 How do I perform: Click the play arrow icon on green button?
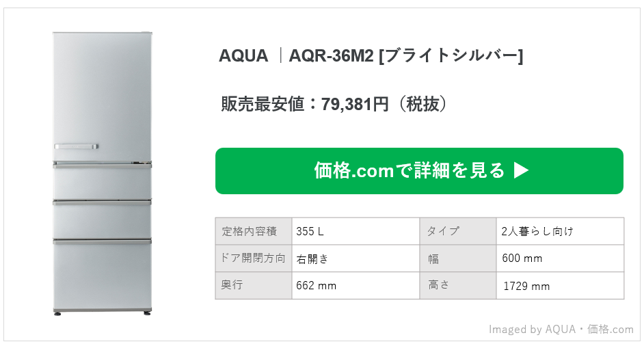coord(521,170)
